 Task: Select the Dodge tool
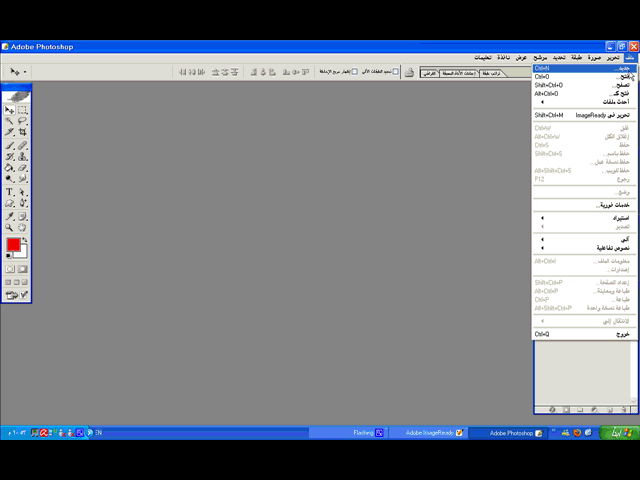pyautogui.click(x=10, y=179)
